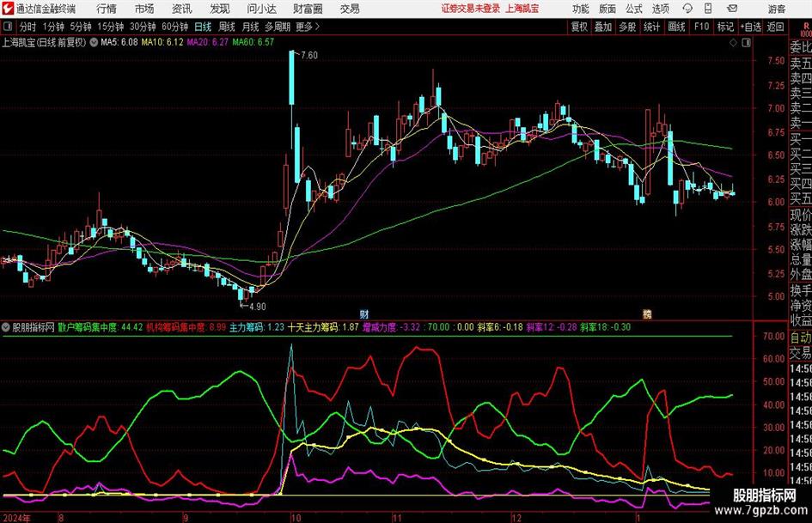Click the MA20: 6.27 label
This screenshot has height=523, width=812.
point(207,42)
